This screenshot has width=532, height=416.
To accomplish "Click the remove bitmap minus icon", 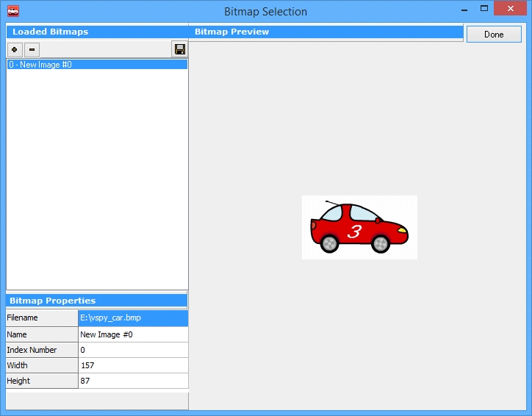I will pos(32,49).
